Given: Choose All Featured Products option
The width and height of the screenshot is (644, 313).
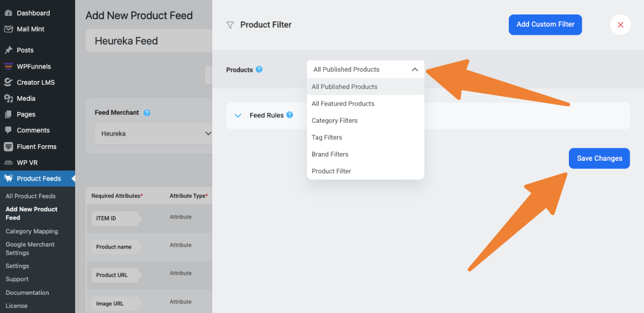Looking at the screenshot, I should (343, 103).
